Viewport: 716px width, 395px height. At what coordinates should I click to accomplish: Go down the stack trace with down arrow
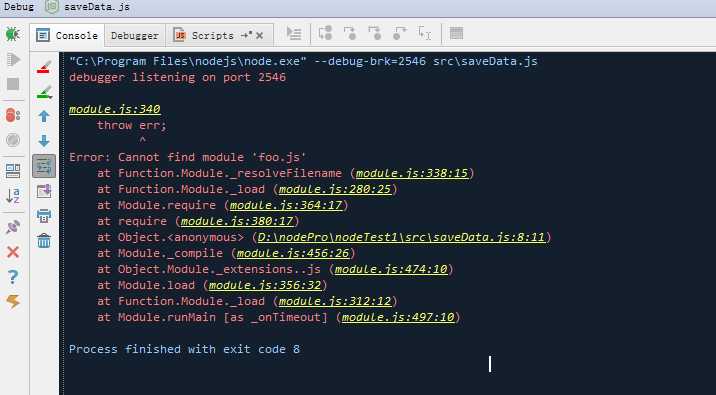[x=44, y=141]
